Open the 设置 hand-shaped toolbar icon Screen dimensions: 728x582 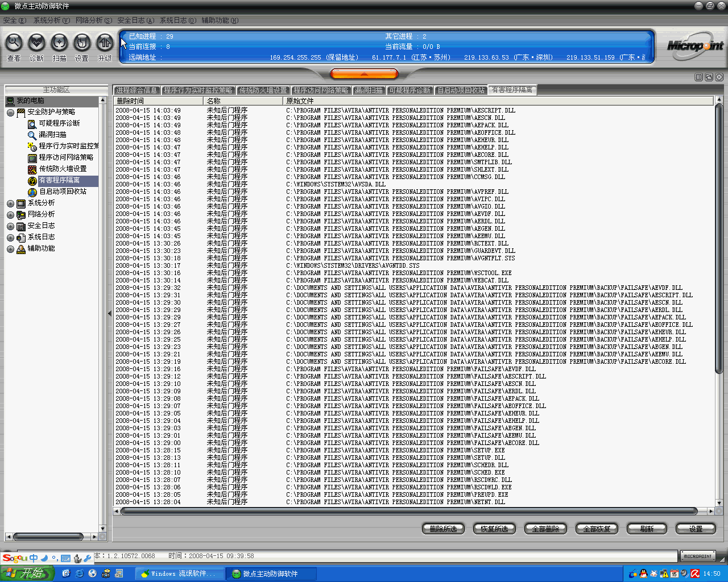click(82, 43)
